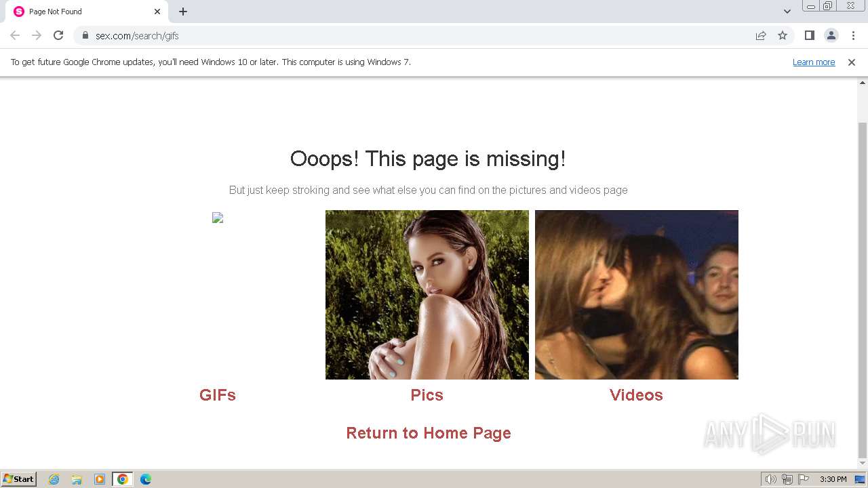This screenshot has width=868, height=488.
Task: Click the Videos preview thumbnail
Action: pyautogui.click(x=637, y=295)
